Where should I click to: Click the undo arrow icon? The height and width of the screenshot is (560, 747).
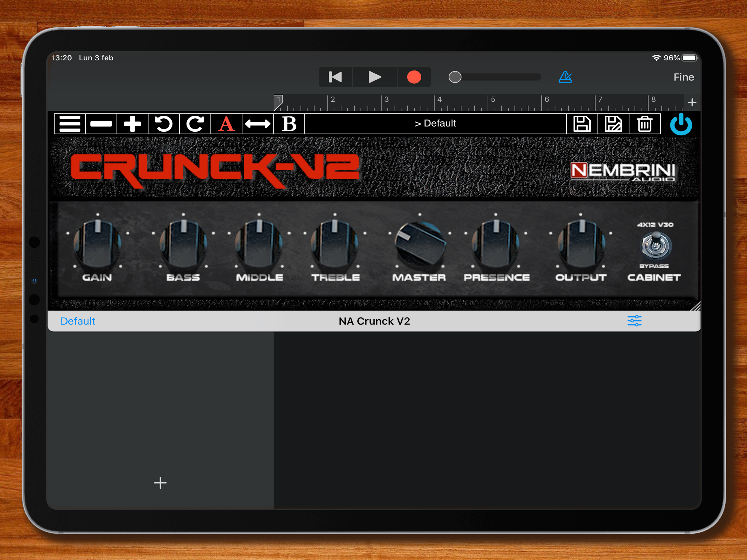(x=164, y=124)
